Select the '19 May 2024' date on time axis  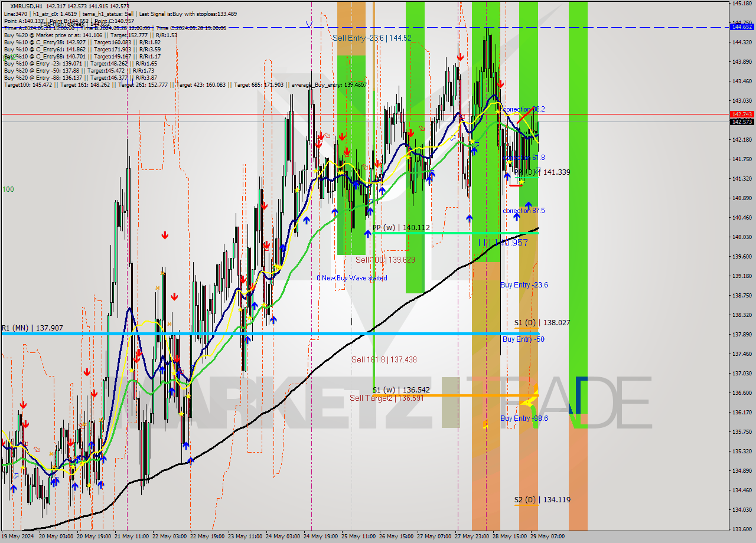point(17,537)
